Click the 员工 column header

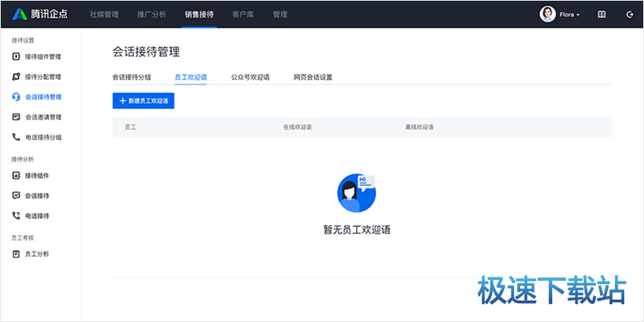[131, 127]
